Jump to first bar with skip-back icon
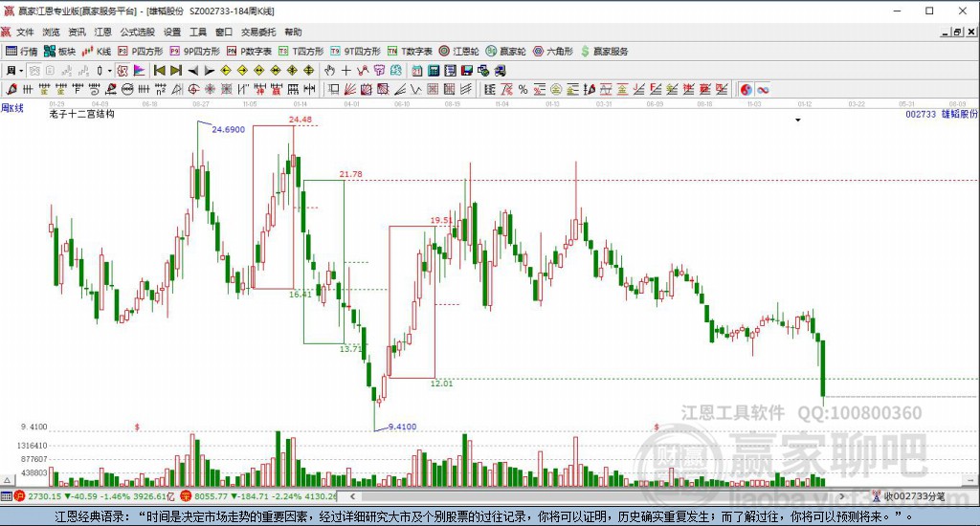 [x=160, y=71]
